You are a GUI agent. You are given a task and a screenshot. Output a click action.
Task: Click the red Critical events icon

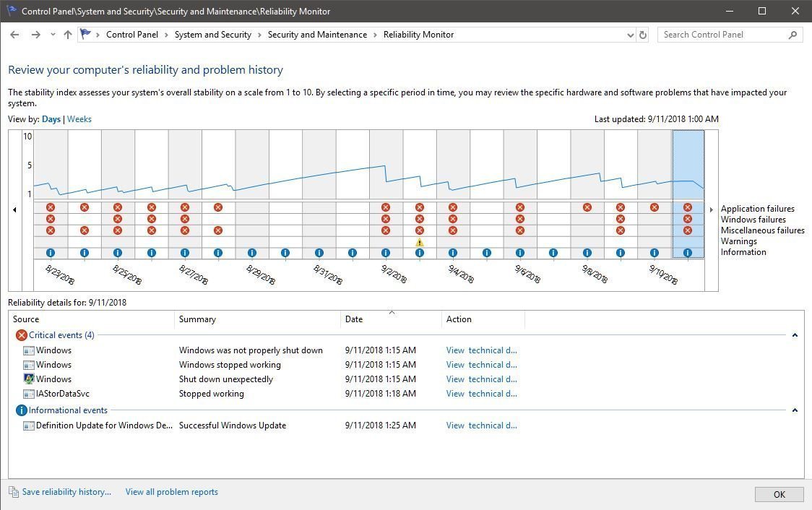click(21, 335)
